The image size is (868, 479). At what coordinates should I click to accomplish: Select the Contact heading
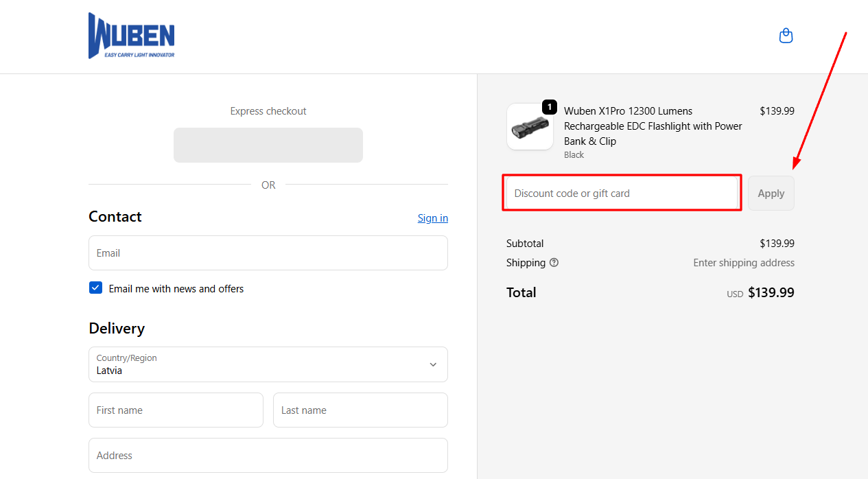pyautogui.click(x=115, y=217)
